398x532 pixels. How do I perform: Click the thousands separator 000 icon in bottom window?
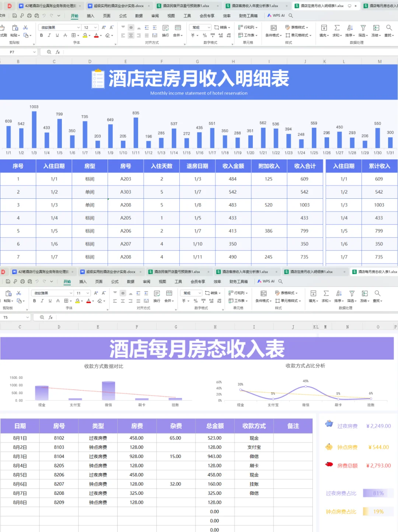click(203, 301)
